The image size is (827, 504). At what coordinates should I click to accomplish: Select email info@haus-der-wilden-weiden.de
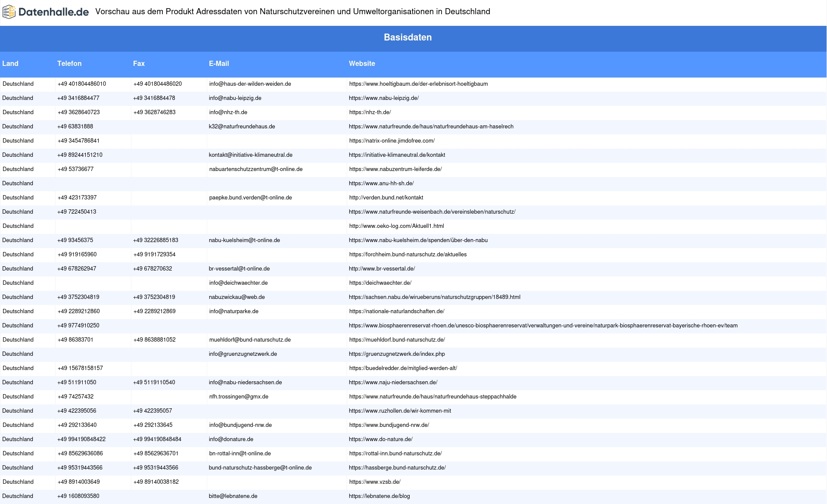pyautogui.click(x=250, y=84)
